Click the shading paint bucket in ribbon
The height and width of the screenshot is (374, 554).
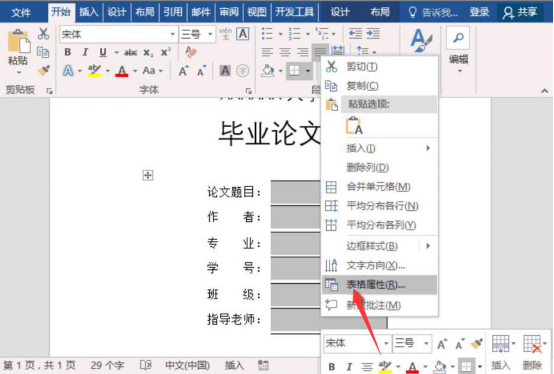(267, 71)
